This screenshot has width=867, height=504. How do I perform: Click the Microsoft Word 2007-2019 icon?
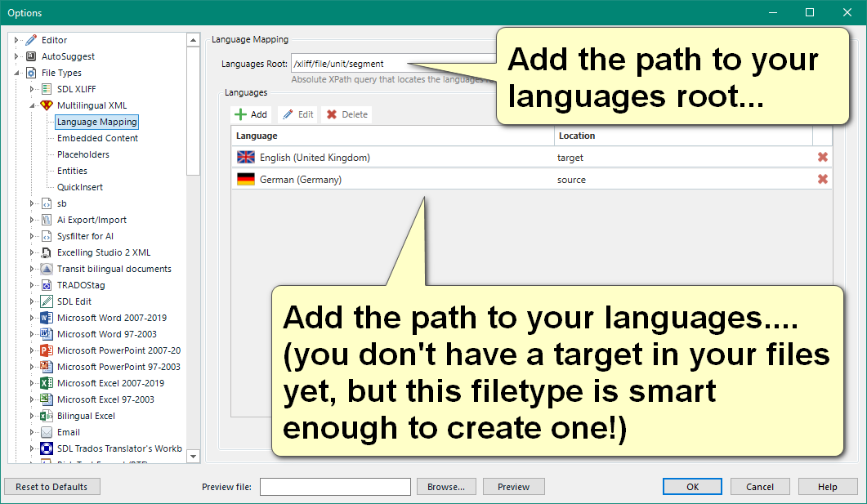(x=47, y=318)
